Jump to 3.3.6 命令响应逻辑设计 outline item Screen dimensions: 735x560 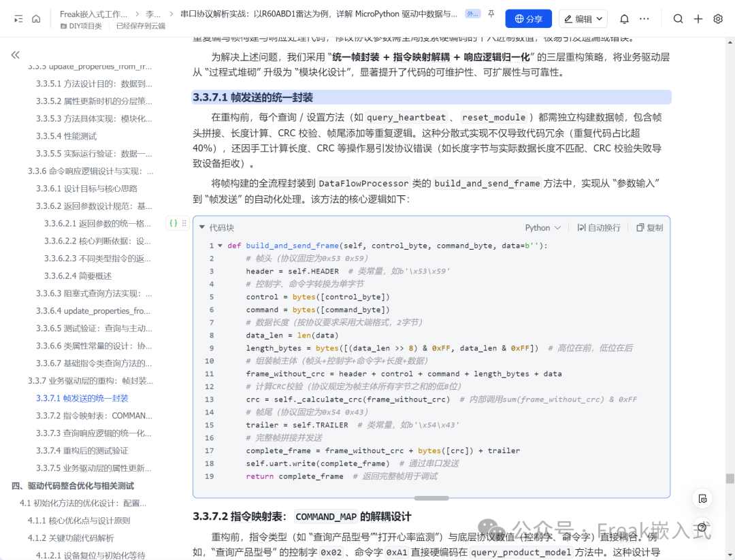tap(91, 171)
